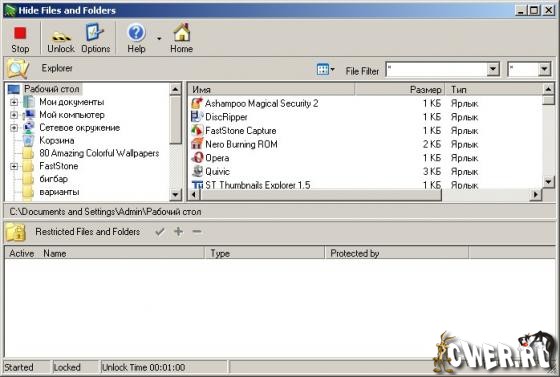
Task: Click the Корзина recycle bin icon
Action: click(29, 140)
